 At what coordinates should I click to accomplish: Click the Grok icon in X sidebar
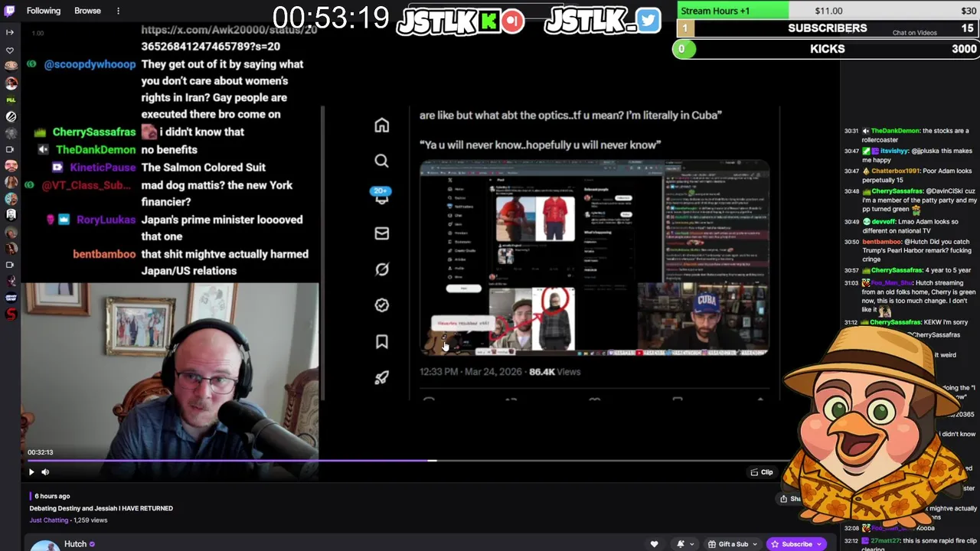point(381,269)
